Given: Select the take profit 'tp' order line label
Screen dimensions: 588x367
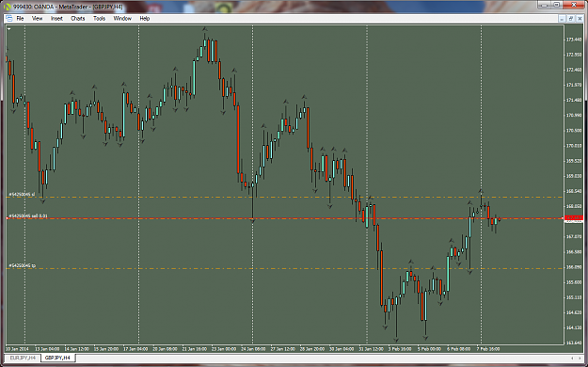Looking at the screenshot, I should tap(23, 265).
